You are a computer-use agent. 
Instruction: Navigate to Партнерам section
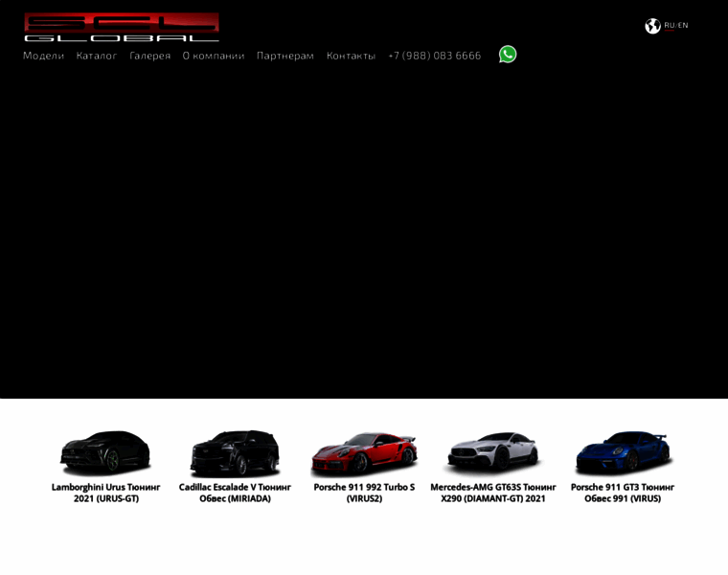[x=285, y=56]
